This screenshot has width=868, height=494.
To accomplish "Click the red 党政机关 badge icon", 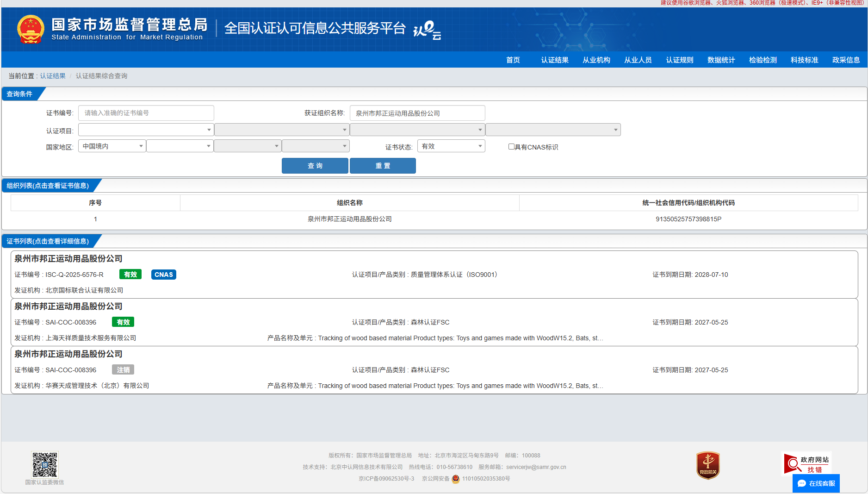I will coord(708,465).
